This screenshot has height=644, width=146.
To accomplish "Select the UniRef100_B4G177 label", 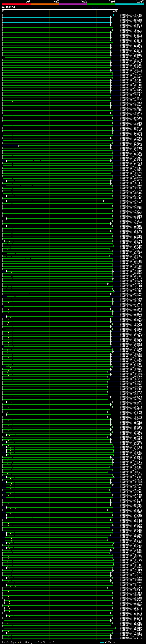I will click(x=131, y=37).
